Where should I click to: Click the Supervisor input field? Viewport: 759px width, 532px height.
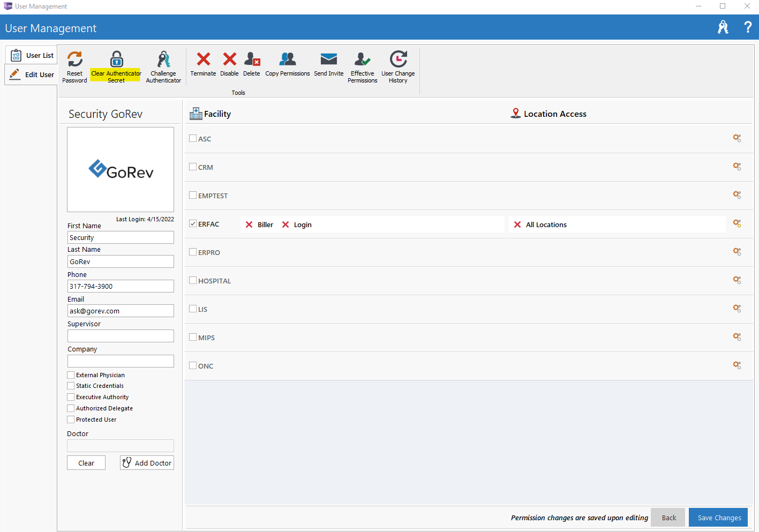coord(121,336)
